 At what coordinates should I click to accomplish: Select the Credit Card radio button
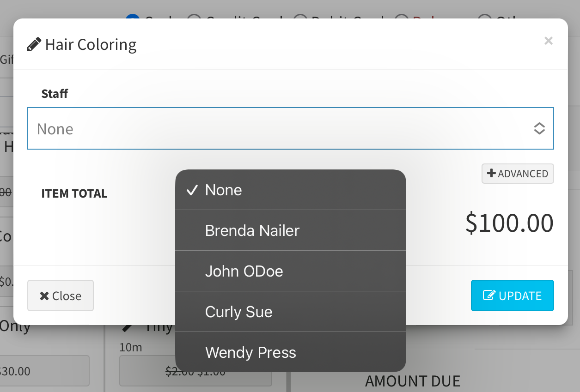pos(194,19)
